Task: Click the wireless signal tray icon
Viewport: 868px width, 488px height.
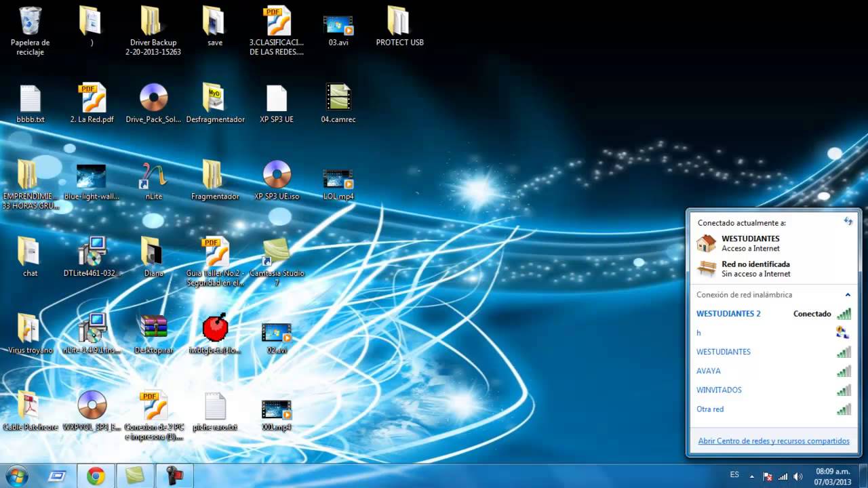Action: 783,476
